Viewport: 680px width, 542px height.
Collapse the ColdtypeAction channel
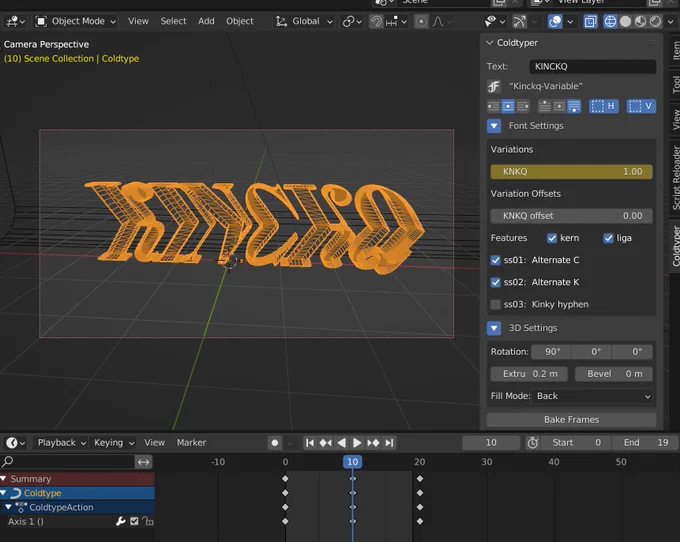click(8, 507)
